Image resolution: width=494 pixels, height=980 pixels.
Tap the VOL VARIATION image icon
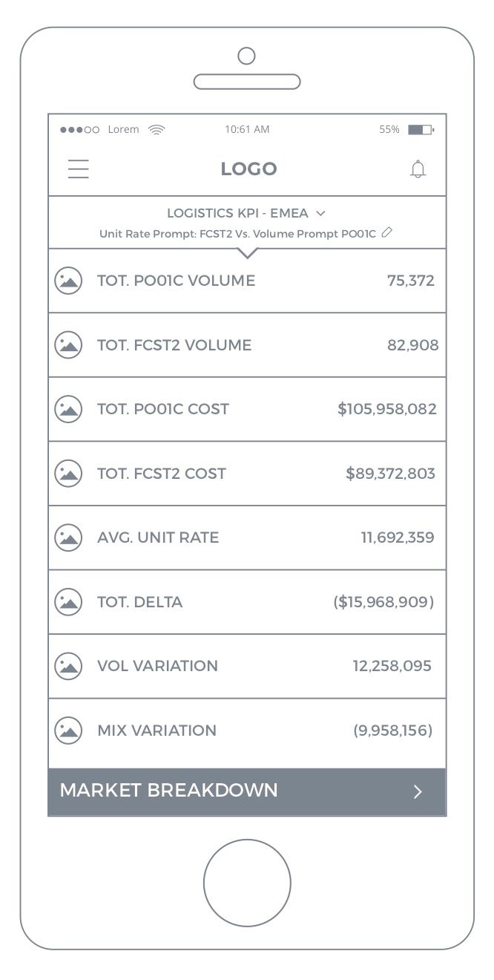tap(68, 666)
